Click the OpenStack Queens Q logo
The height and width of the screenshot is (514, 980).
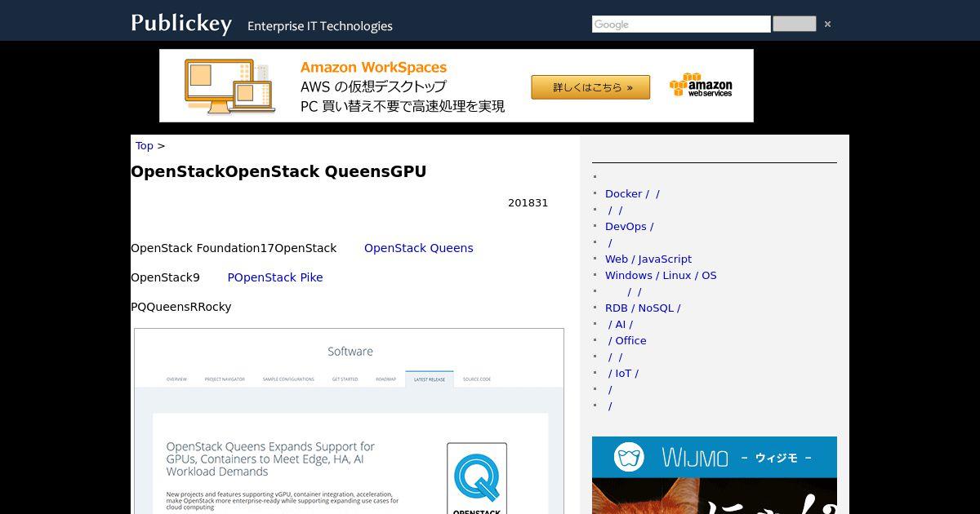477,478
